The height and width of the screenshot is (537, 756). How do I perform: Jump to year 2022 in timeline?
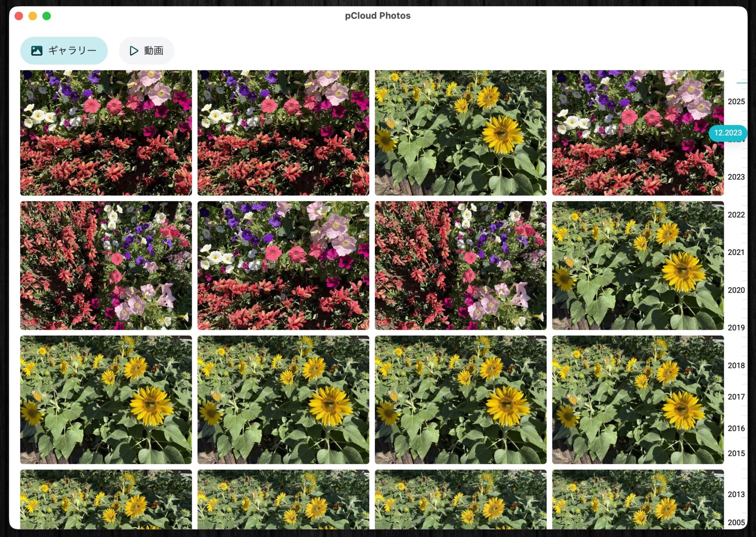(736, 215)
